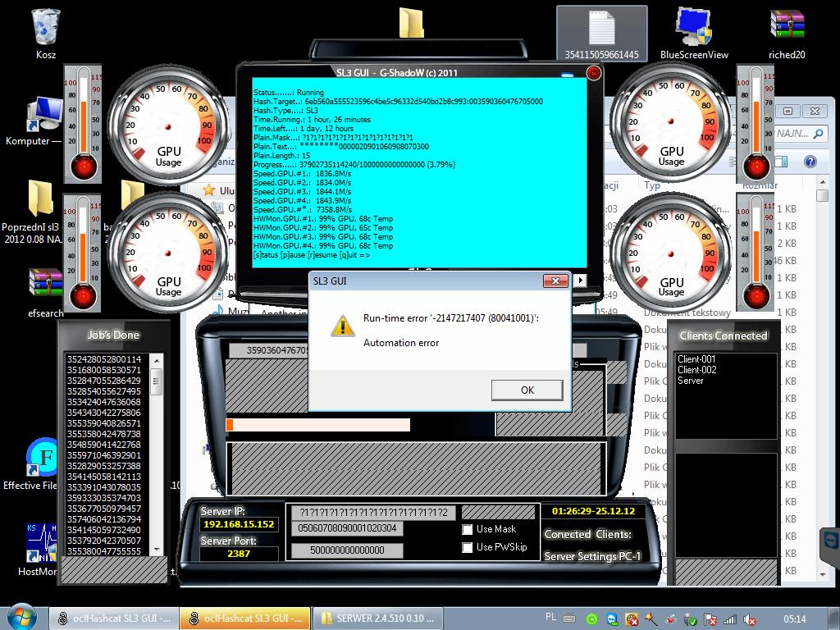The height and width of the screenshot is (630, 840).
Task: Select Client-001 in Clients Connected
Action: click(696, 359)
